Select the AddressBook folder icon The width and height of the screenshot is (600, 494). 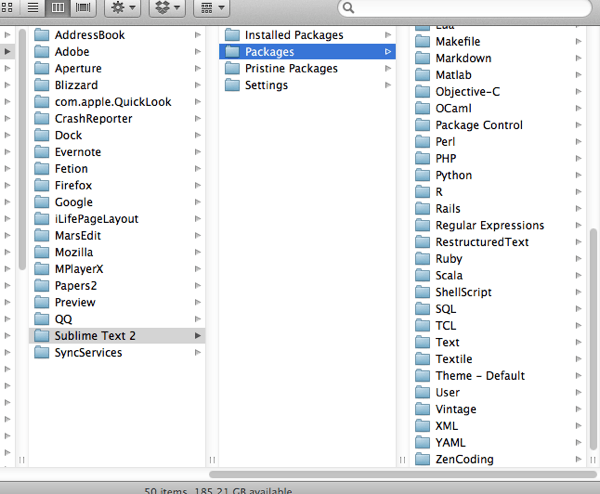tap(41, 35)
